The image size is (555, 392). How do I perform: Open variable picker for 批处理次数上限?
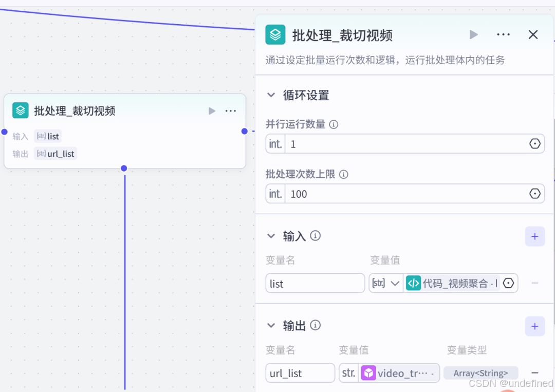tap(535, 194)
